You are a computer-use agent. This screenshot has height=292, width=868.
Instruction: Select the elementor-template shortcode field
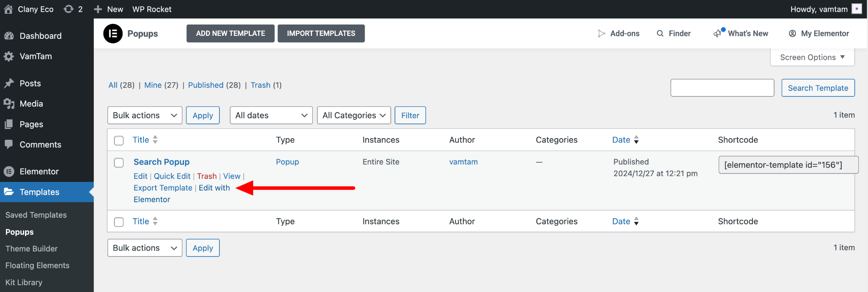(788, 165)
